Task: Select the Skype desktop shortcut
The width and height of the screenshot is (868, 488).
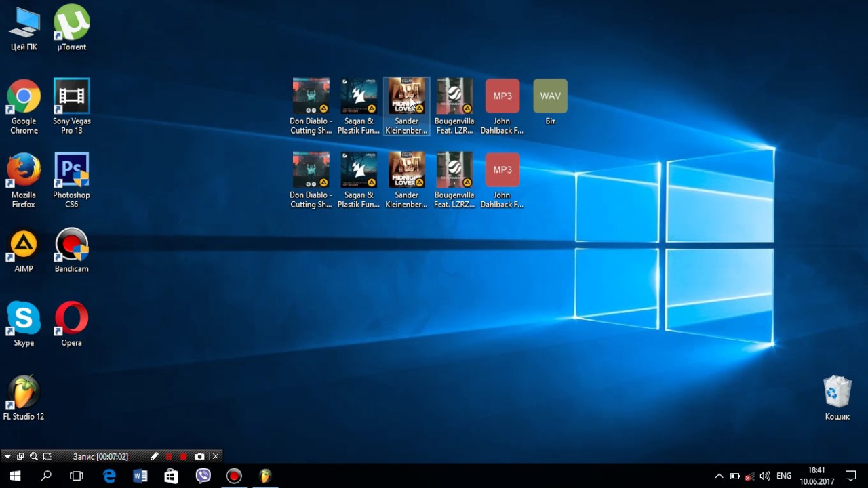Action: tap(24, 324)
